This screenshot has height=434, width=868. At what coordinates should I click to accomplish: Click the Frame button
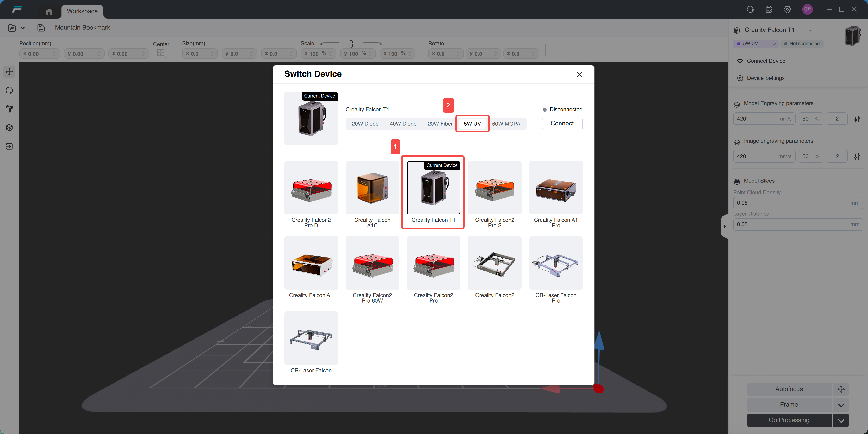pos(789,405)
